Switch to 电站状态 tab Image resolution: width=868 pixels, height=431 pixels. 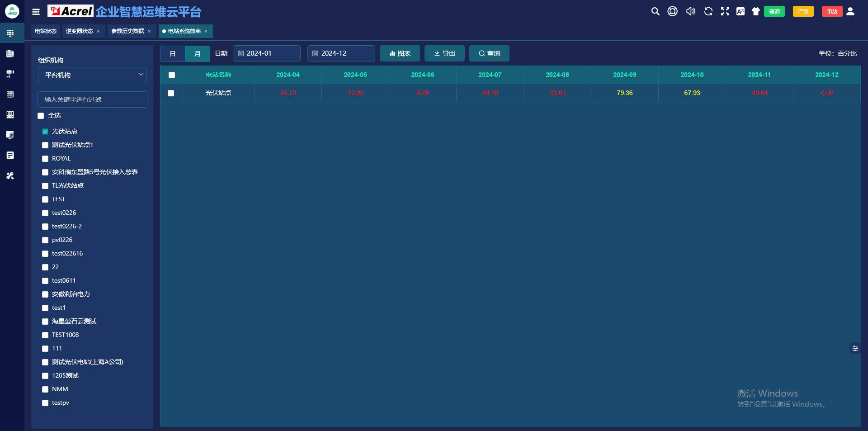[x=46, y=31]
